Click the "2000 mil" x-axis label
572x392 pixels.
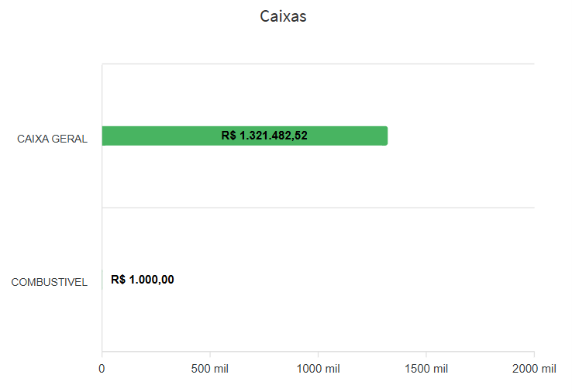click(533, 370)
